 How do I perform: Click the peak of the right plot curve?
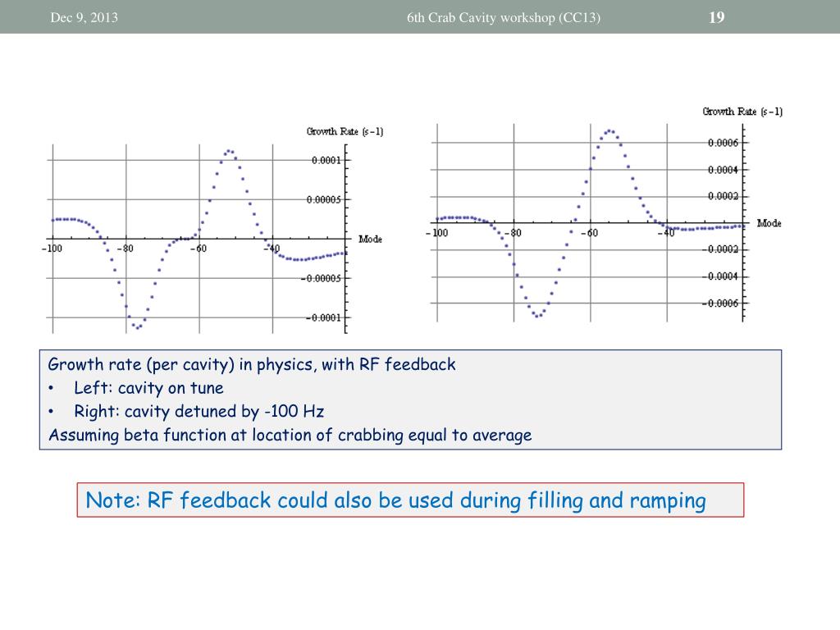[609, 130]
